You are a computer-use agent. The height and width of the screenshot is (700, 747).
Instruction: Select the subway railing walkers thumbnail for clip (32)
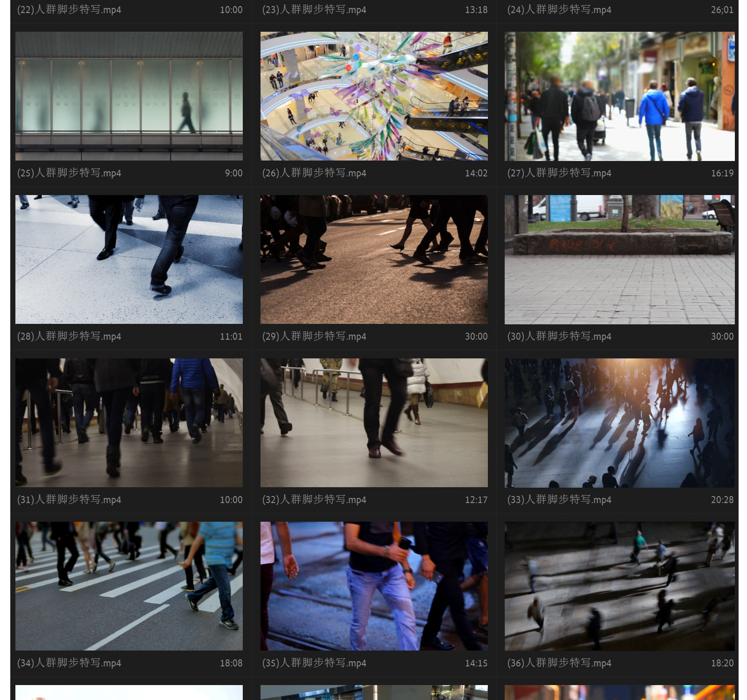[374, 423]
